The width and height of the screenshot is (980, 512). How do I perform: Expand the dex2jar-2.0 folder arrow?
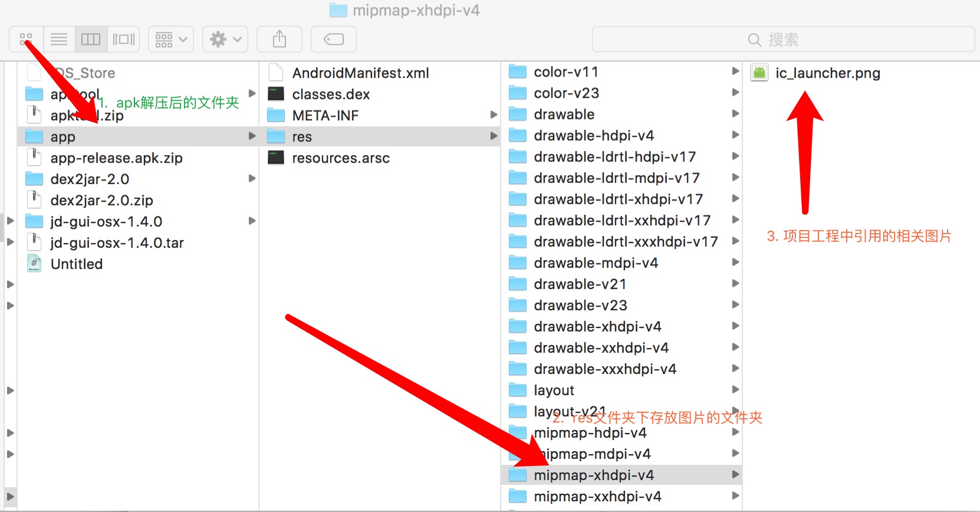point(252,178)
